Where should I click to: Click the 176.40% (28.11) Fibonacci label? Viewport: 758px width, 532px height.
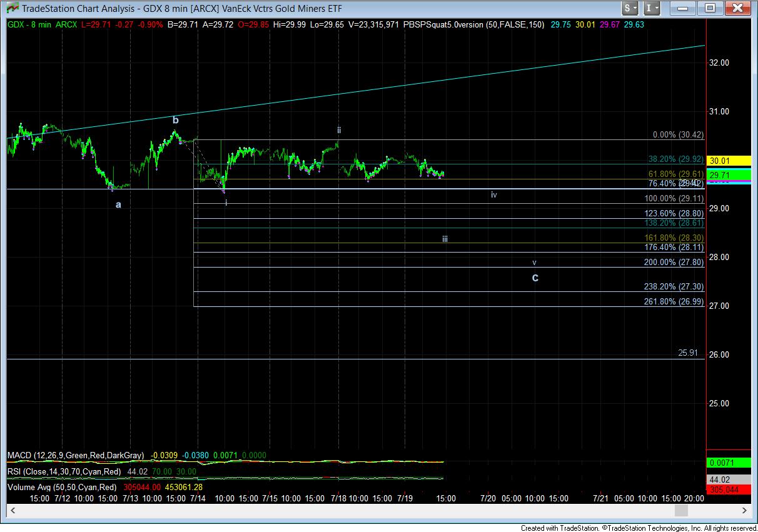click(674, 247)
